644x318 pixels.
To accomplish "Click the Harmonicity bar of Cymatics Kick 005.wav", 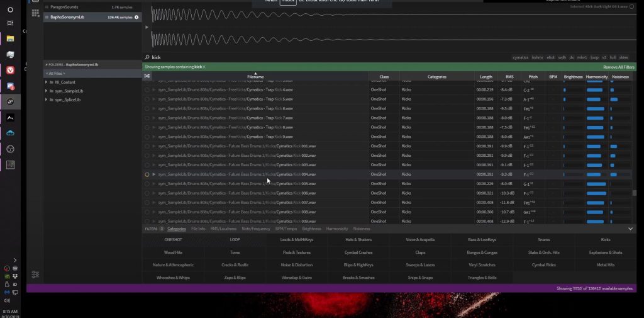I will tap(596, 184).
